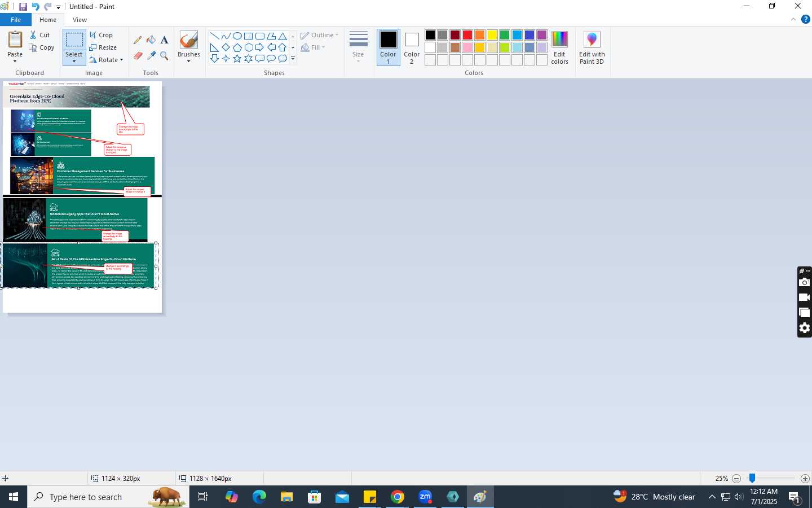Choose the Right triangle shape
The height and width of the screenshot is (508, 812).
[x=214, y=47]
